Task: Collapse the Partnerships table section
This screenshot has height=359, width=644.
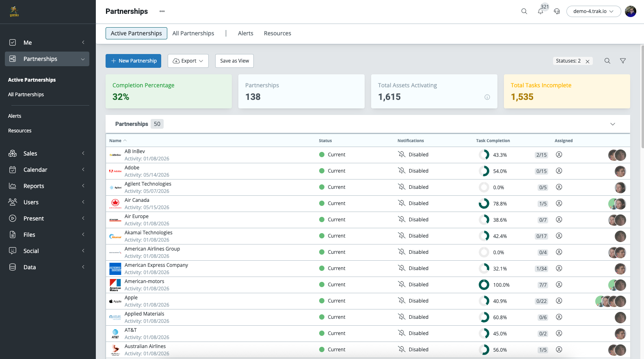Action: pos(613,124)
